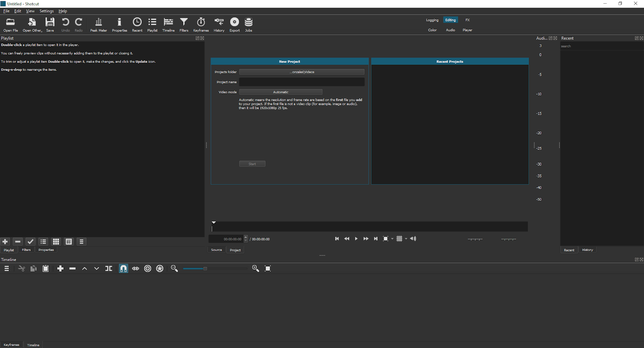Image resolution: width=644 pixels, height=348 pixels.
Task: Switch to the Logging layout
Action: (432, 20)
